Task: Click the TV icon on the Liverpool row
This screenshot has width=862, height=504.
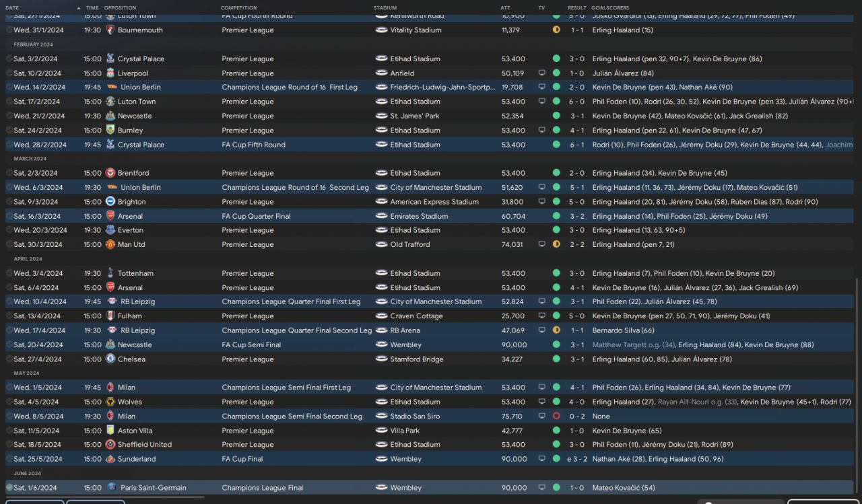Action: [x=541, y=73]
